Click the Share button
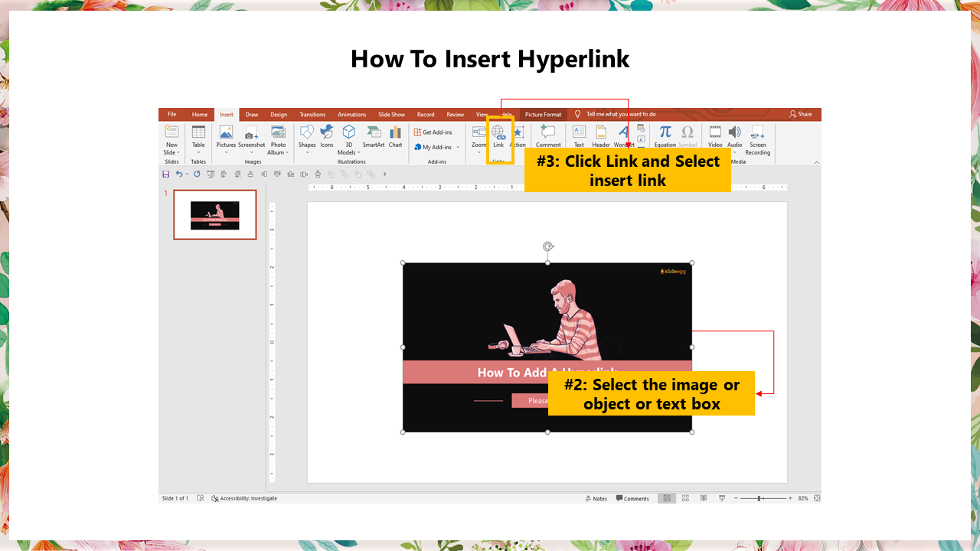Screen dimensions: 980x551 point(801,114)
